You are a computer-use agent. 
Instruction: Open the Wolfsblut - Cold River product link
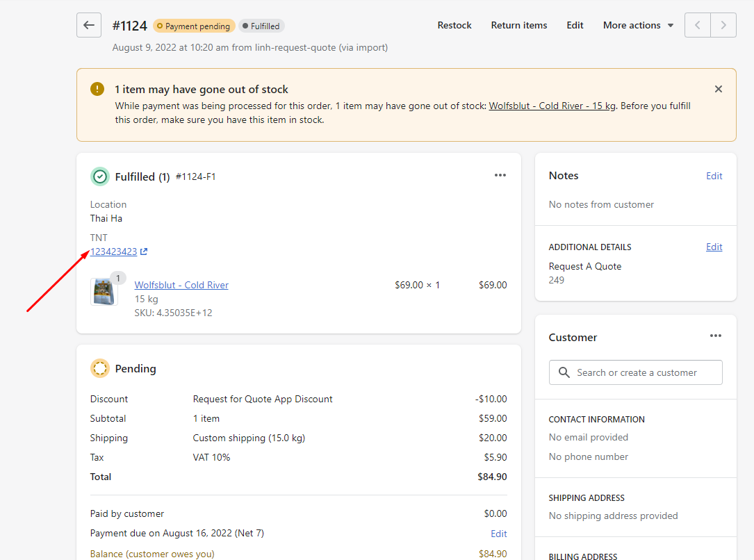pos(181,285)
